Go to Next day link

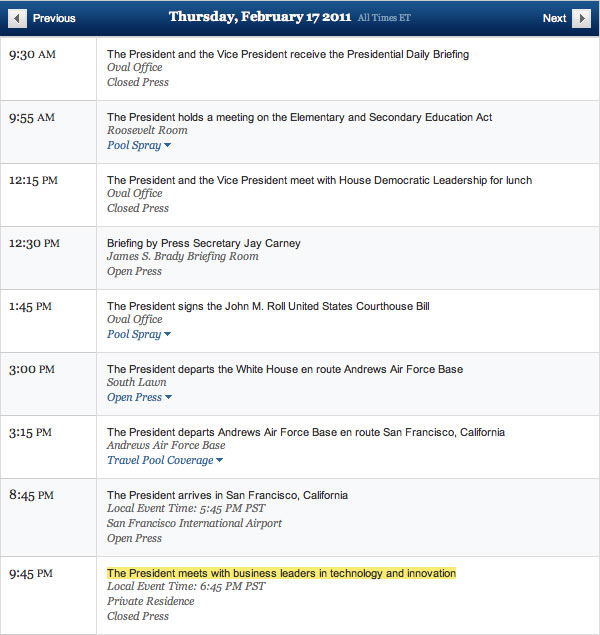point(554,18)
